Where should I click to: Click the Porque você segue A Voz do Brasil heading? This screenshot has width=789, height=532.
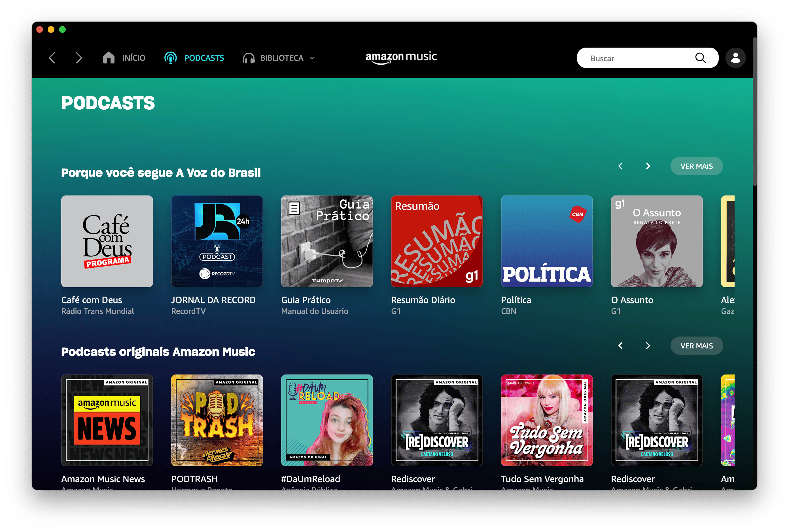pyautogui.click(x=161, y=173)
